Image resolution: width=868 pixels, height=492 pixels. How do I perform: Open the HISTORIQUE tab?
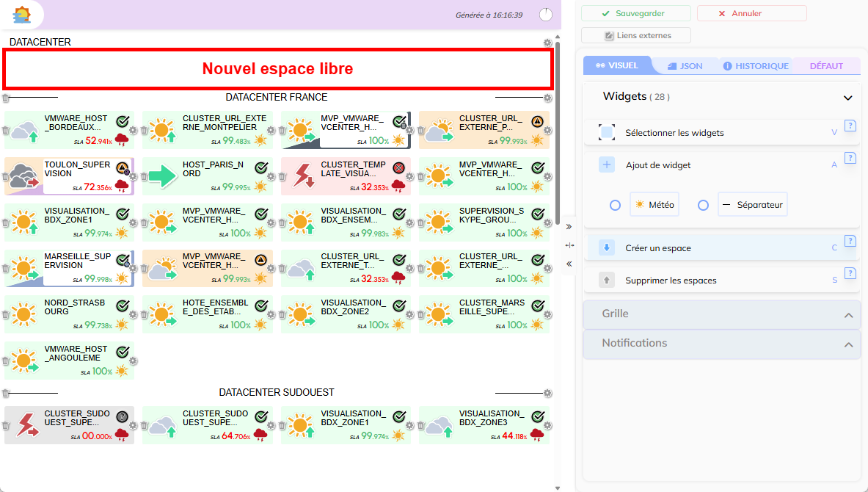pos(756,66)
